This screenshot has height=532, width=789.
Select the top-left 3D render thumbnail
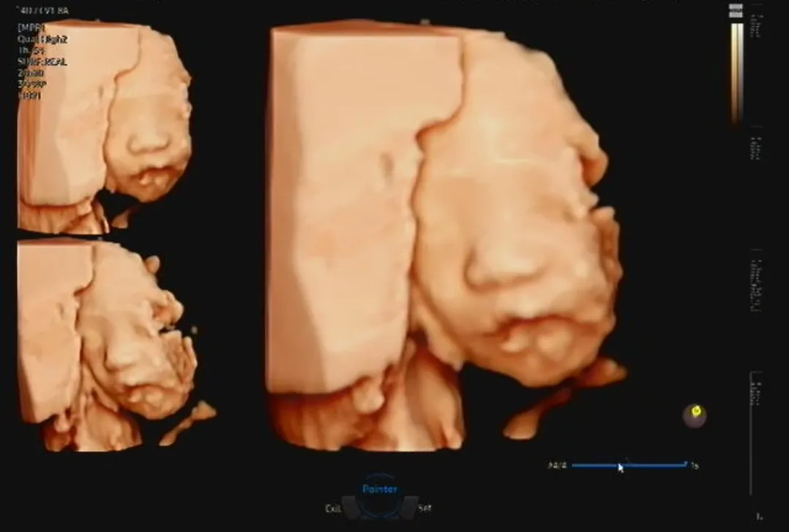104,127
